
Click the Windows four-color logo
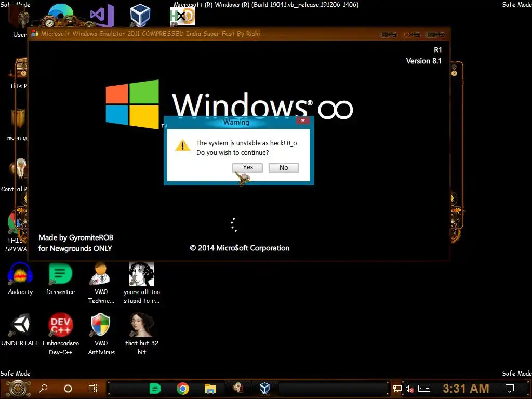pyautogui.click(x=132, y=104)
